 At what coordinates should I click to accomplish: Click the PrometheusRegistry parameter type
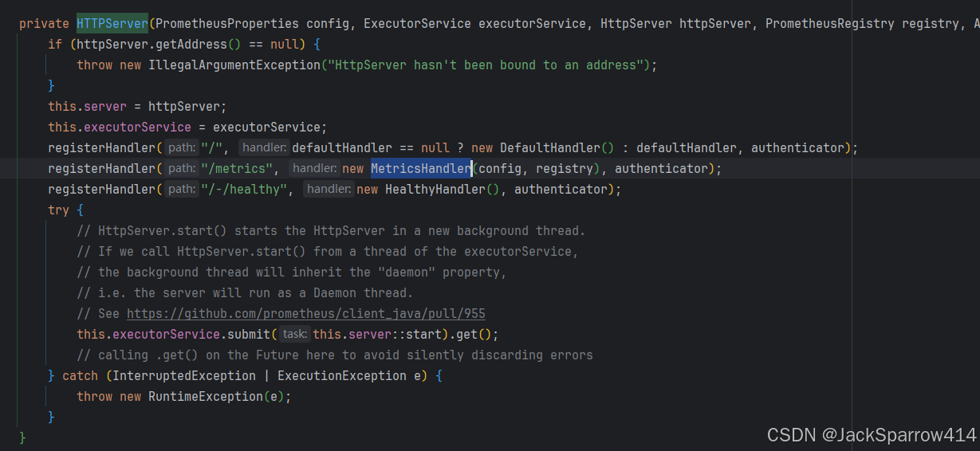(830, 24)
